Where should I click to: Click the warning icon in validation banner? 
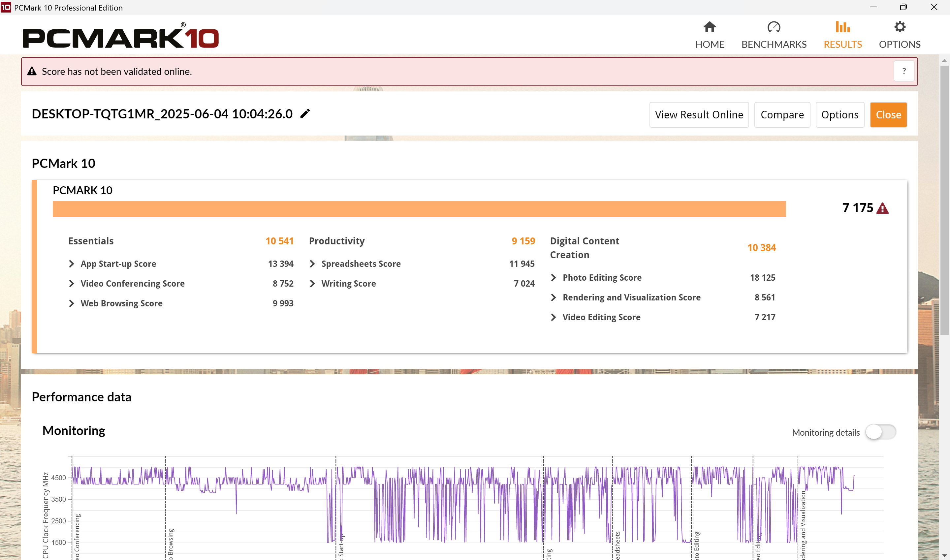point(32,71)
